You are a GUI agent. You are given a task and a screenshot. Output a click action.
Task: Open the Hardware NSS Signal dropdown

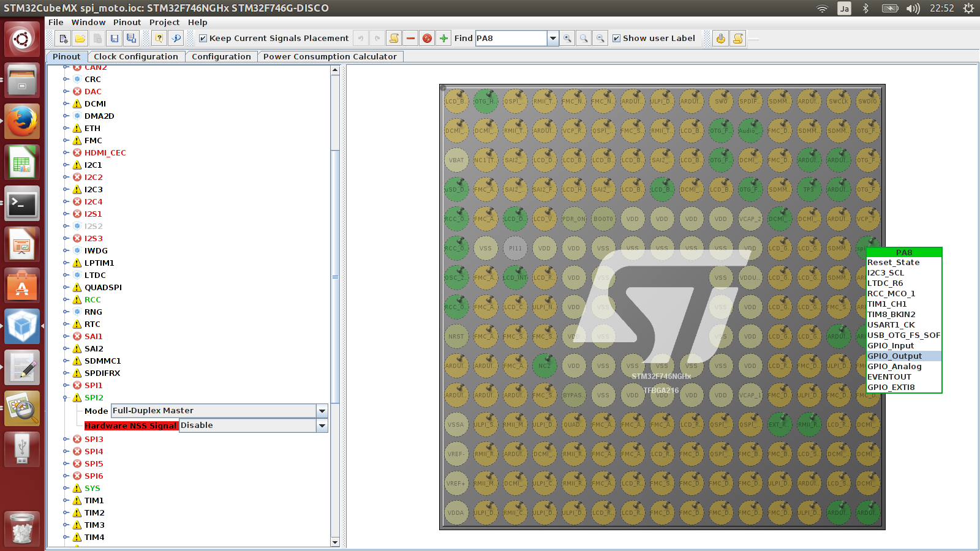point(322,425)
